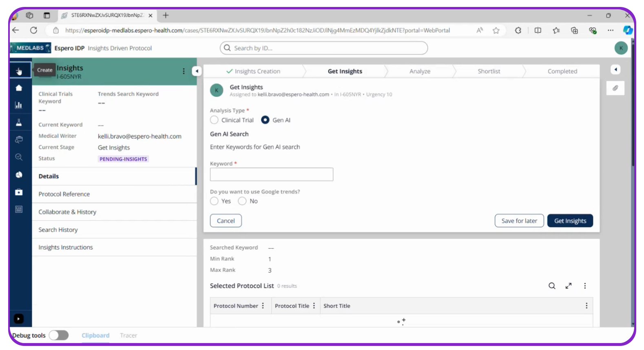Click the flask icon in sidebar
Screen dimensions: 644x350
[19, 123]
